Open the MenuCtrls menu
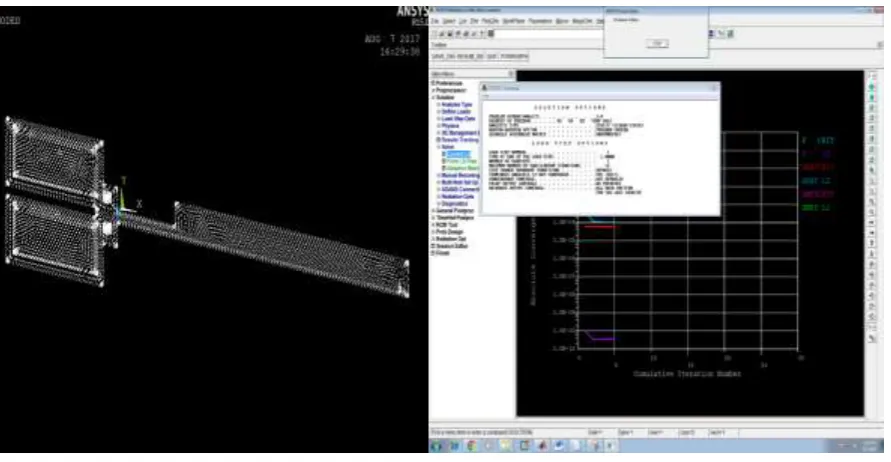The image size is (891, 462). tap(582, 21)
